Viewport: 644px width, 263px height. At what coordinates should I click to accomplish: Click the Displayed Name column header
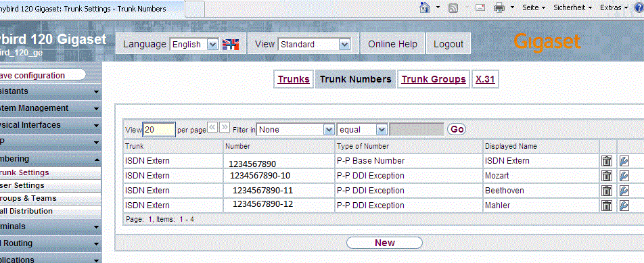[541, 146]
